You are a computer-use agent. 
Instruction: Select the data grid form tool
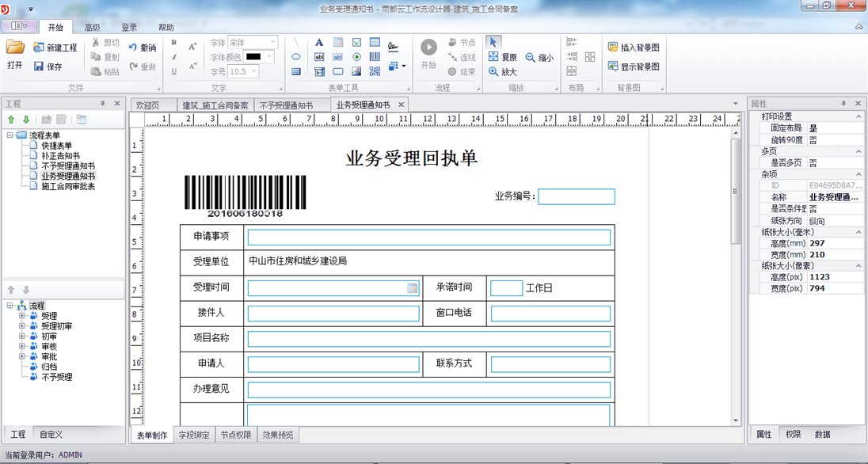click(375, 43)
